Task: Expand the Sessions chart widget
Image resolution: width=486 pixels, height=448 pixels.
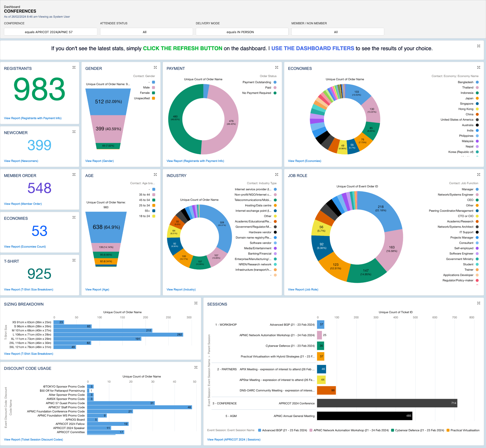Action: pos(479,303)
